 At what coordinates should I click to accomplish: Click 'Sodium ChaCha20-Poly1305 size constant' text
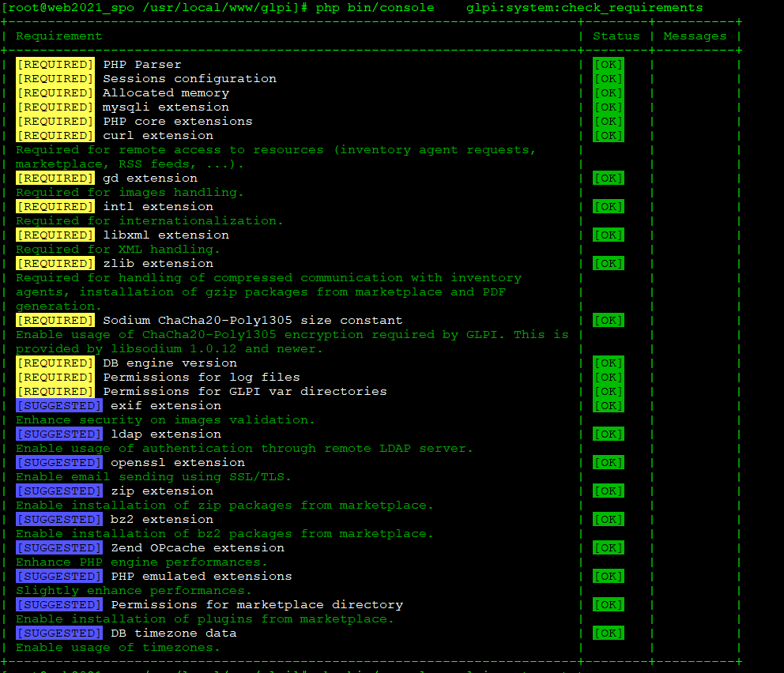point(252,320)
